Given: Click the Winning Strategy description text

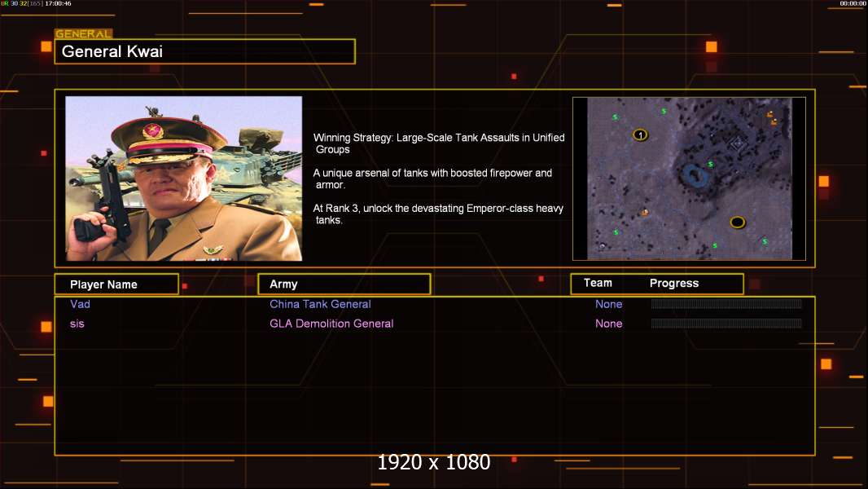Looking at the screenshot, I should [438, 143].
